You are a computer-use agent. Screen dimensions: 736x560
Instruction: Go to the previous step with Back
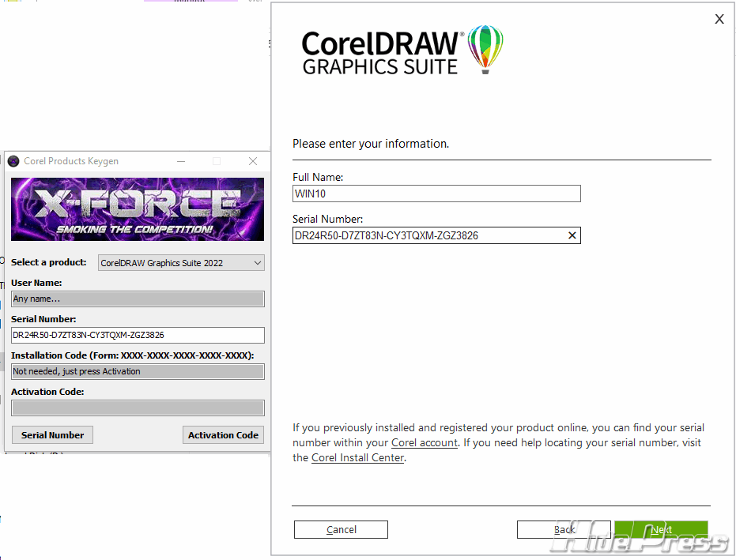pyautogui.click(x=564, y=529)
